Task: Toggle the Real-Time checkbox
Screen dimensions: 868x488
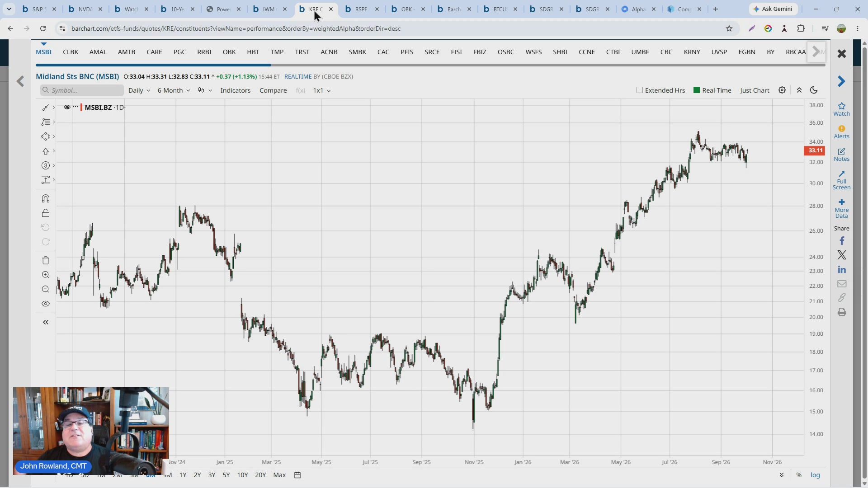Action: pos(696,90)
